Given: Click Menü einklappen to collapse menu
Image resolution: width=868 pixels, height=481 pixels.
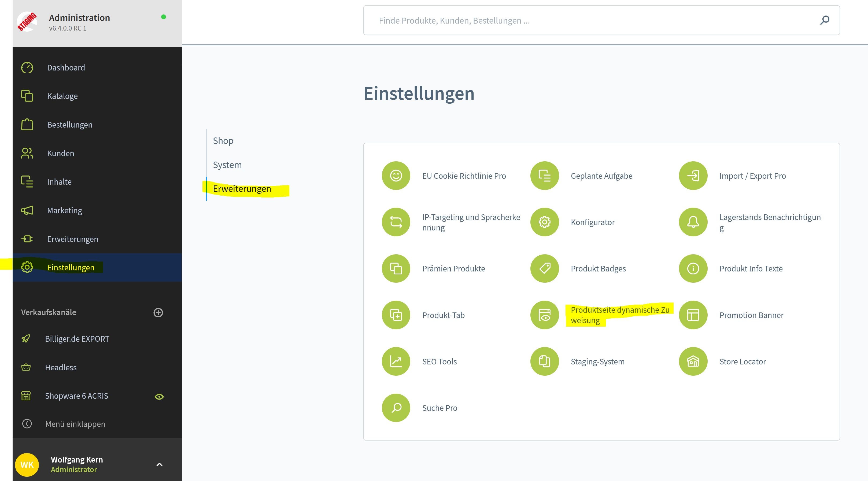Looking at the screenshot, I should coord(75,424).
